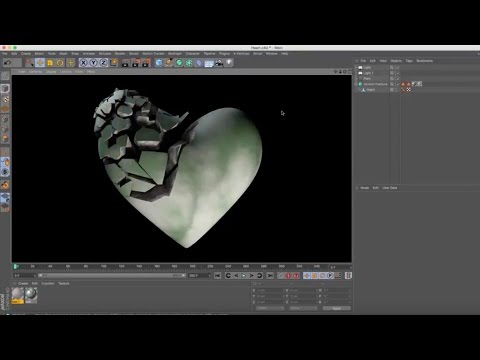
Task: Click the green array/MoGraph icon
Action: tap(189, 63)
